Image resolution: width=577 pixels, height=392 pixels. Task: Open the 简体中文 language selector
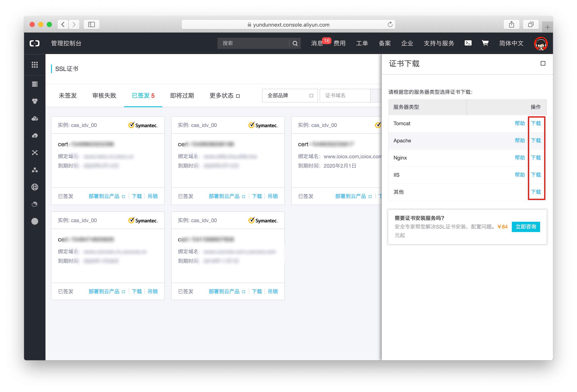click(x=511, y=43)
